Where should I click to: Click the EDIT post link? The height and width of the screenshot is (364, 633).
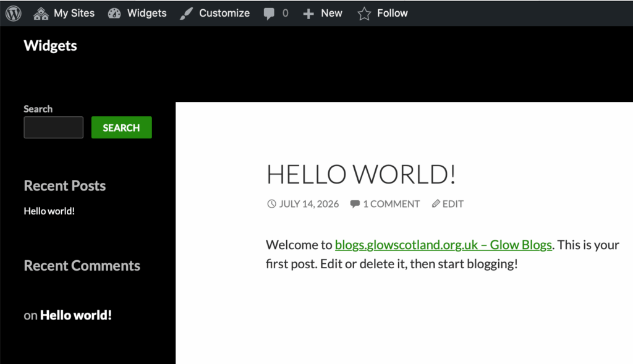(x=453, y=204)
